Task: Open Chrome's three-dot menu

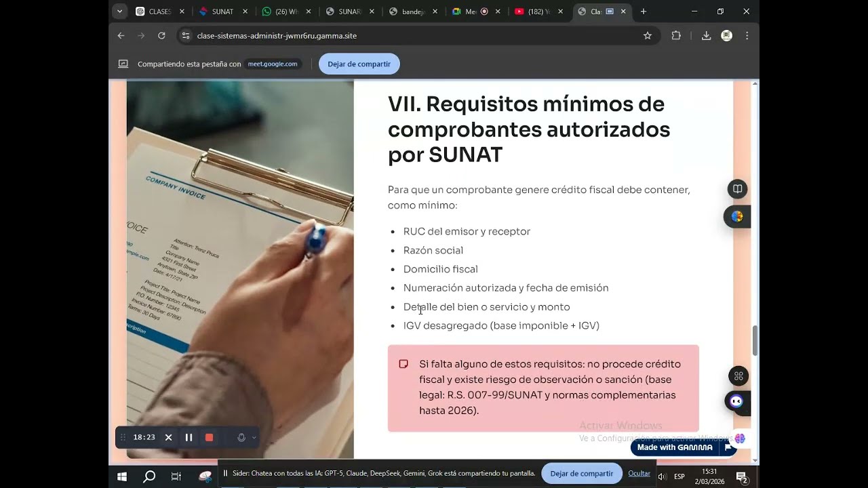Action: 747,36
